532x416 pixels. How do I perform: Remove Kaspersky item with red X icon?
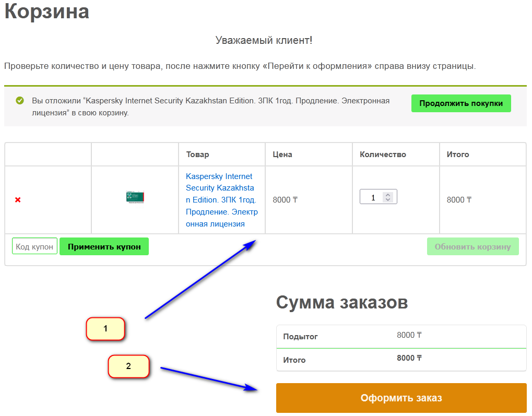18,200
